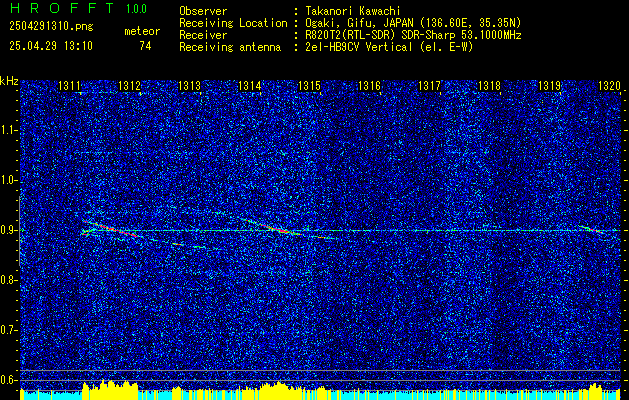Click the Receiving antenna label
The image size is (629, 400).
pyautogui.click(x=230, y=47)
